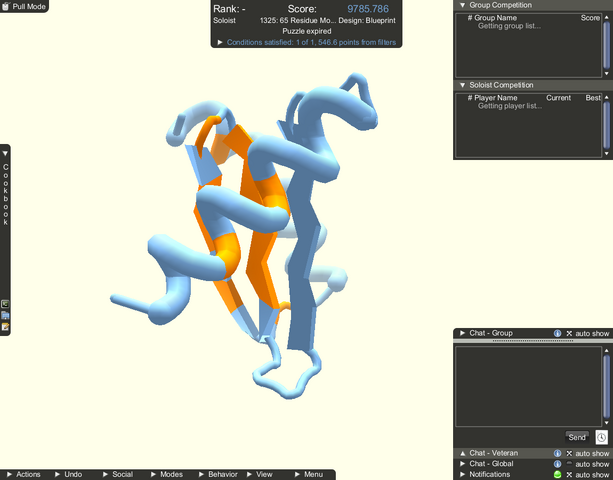The image size is (613, 480).
Task: Click the Getting group list... text
Action: [x=509, y=26]
